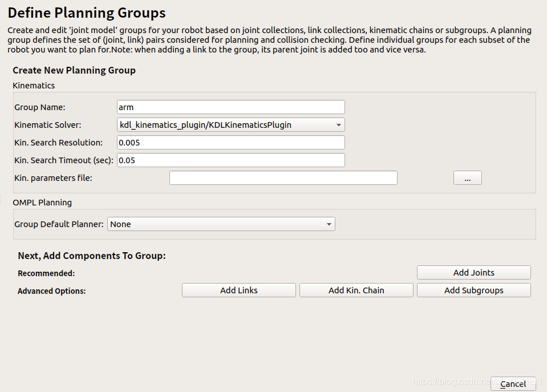The image size is (547, 392).
Task: Focus the Kin. Search Resolution field
Action: (230, 142)
